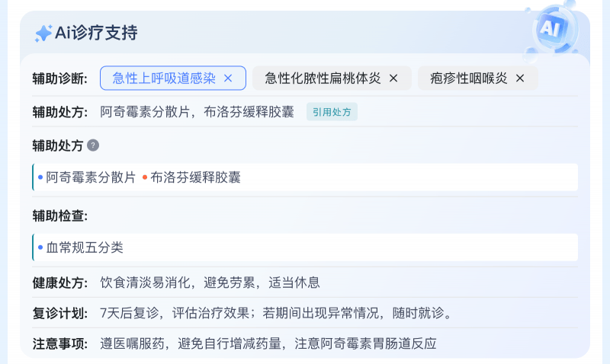This screenshot has height=364, width=610.
Task: Click the sparkle icon beside Ai诊疗支持 title
Action: (43, 33)
